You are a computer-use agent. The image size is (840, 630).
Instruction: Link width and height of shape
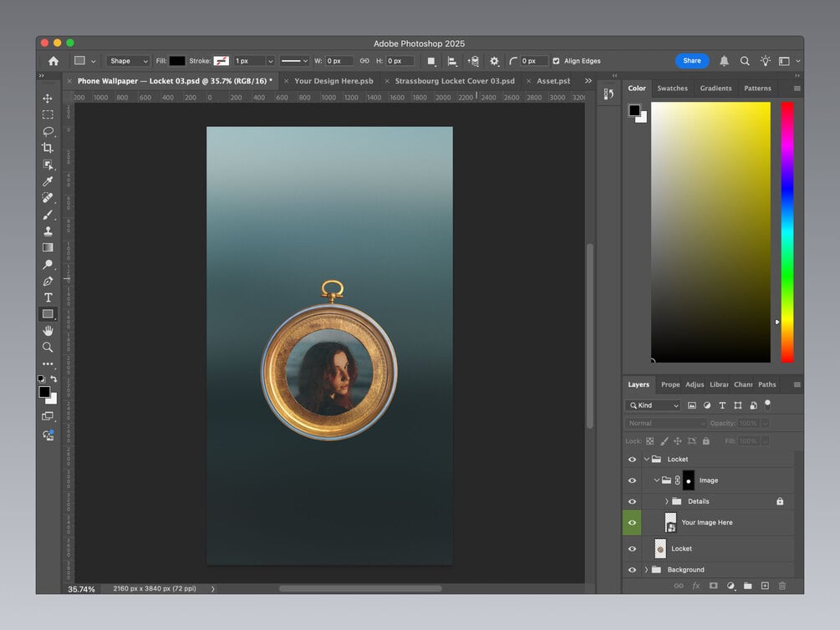coord(364,61)
